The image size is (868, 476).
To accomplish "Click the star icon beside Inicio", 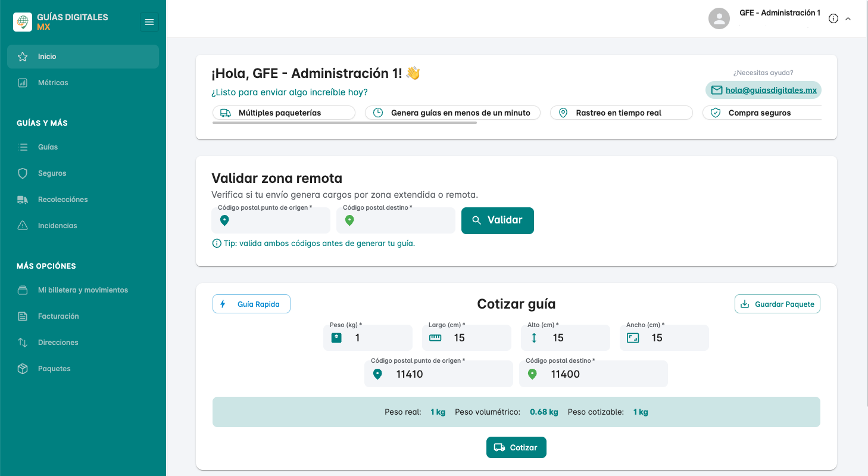I will (x=23, y=57).
